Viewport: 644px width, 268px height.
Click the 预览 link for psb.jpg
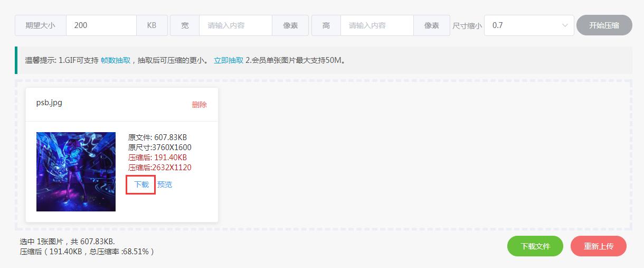click(165, 184)
